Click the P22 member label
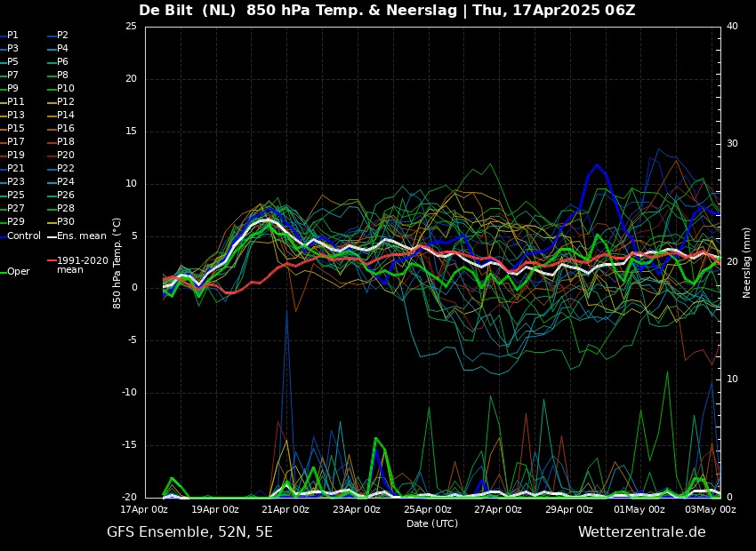 coord(61,169)
